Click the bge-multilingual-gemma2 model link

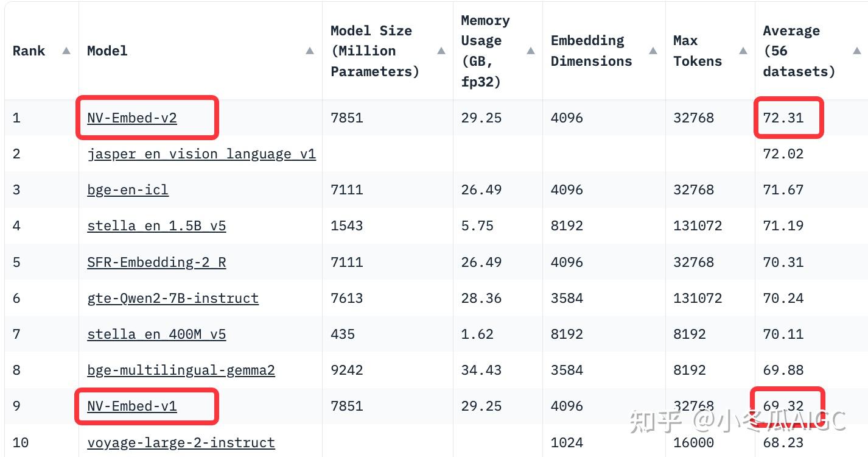181,370
